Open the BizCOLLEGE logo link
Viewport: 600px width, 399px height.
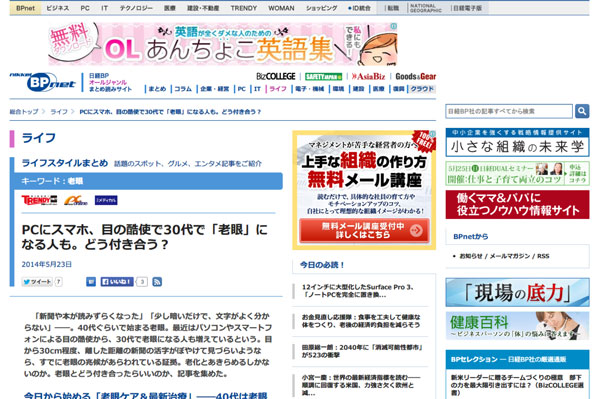pyautogui.click(x=276, y=77)
